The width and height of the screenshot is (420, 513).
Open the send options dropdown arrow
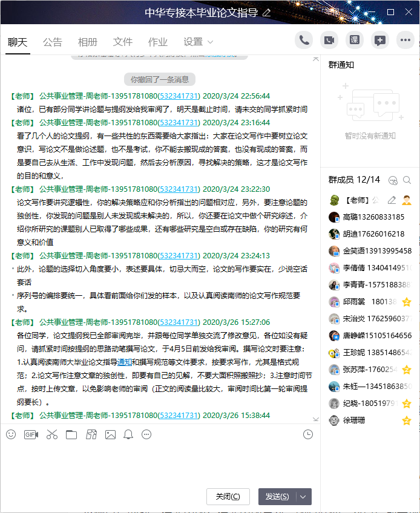pos(303,497)
